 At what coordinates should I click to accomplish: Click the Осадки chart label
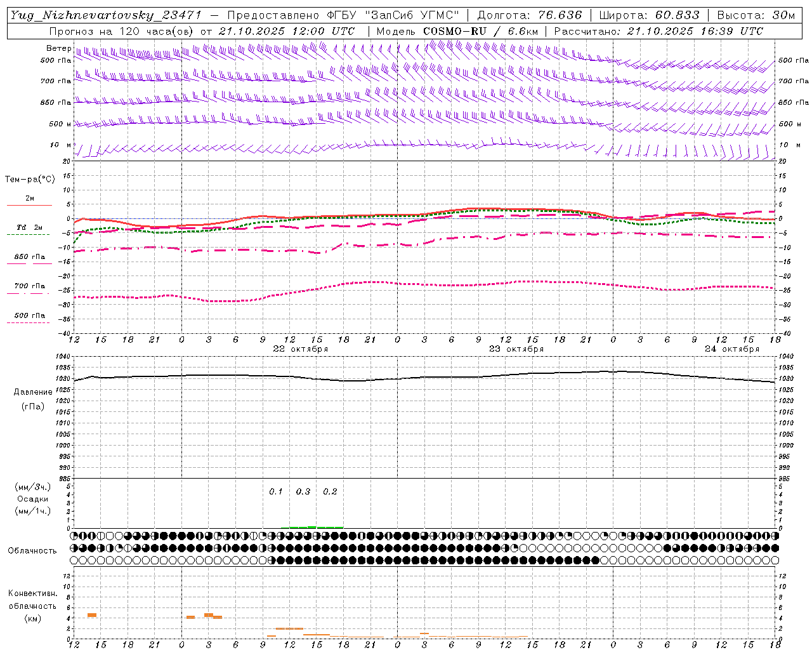click(33, 499)
